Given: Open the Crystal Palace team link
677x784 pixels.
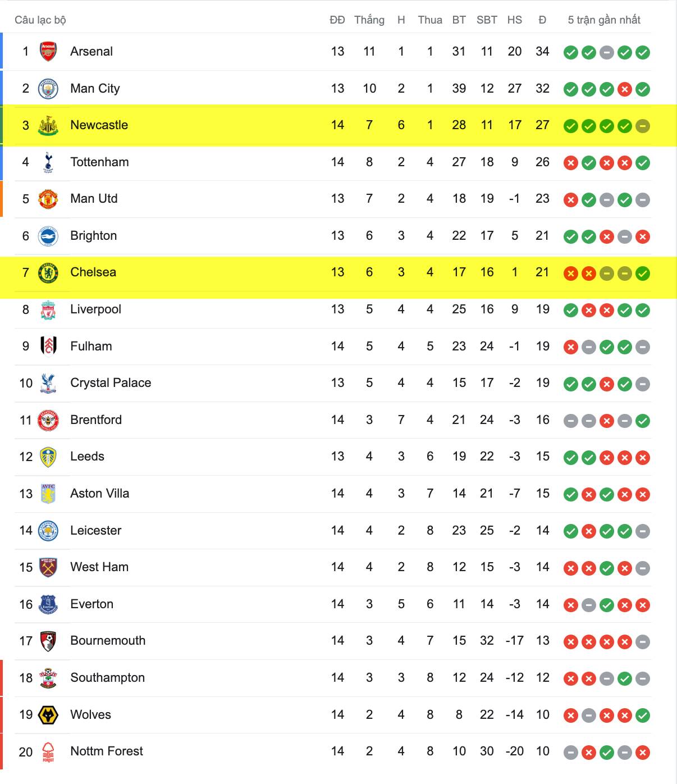Looking at the screenshot, I should (x=111, y=383).
